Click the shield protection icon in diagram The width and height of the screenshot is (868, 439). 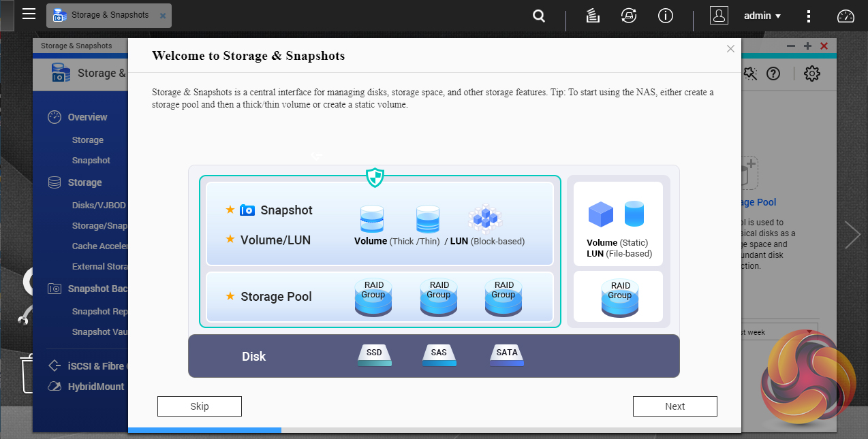pyautogui.click(x=375, y=178)
